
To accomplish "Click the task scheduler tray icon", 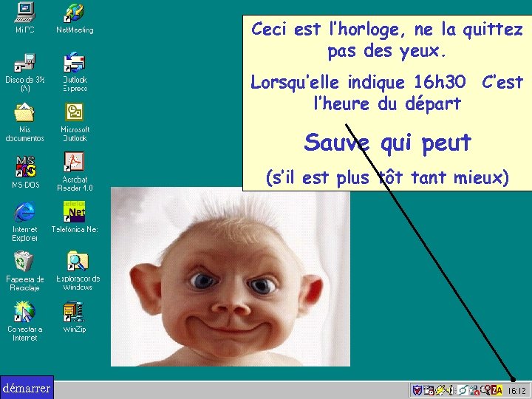I will click(429, 390).
